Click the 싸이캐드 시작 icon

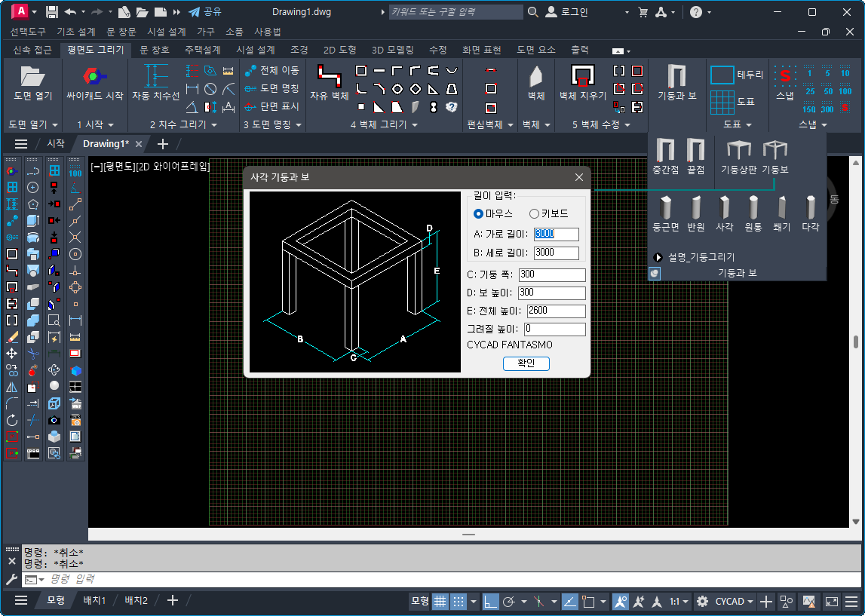94,77
